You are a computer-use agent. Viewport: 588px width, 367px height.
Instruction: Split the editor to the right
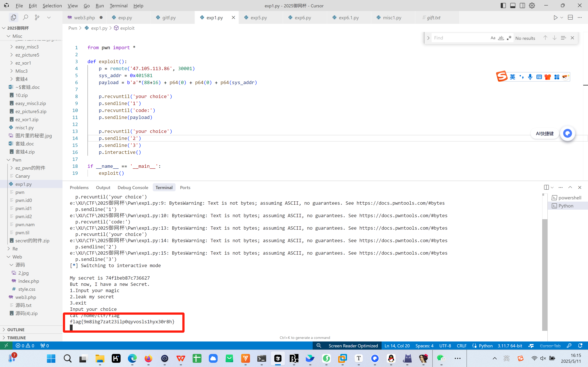tap(570, 17)
